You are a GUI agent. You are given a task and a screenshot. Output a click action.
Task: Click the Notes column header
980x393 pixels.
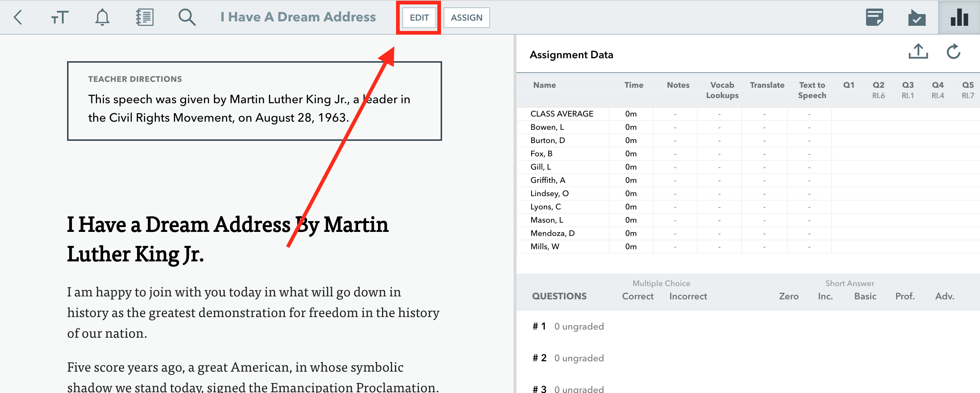(x=678, y=85)
